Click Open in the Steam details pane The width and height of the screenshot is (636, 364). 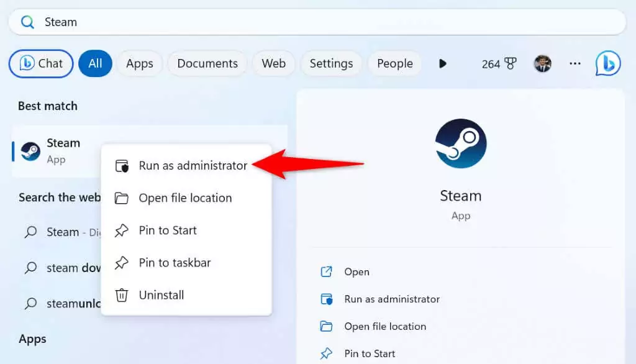click(357, 272)
